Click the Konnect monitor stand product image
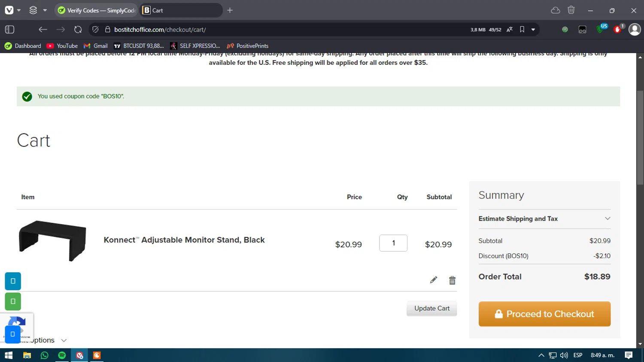 52,240
